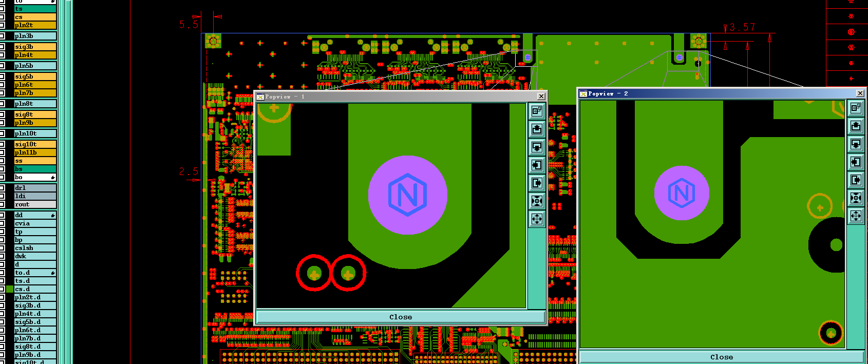Image resolution: width=868 pixels, height=364 pixels.
Task: Pan up in Popview 2
Action: pos(856,126)
